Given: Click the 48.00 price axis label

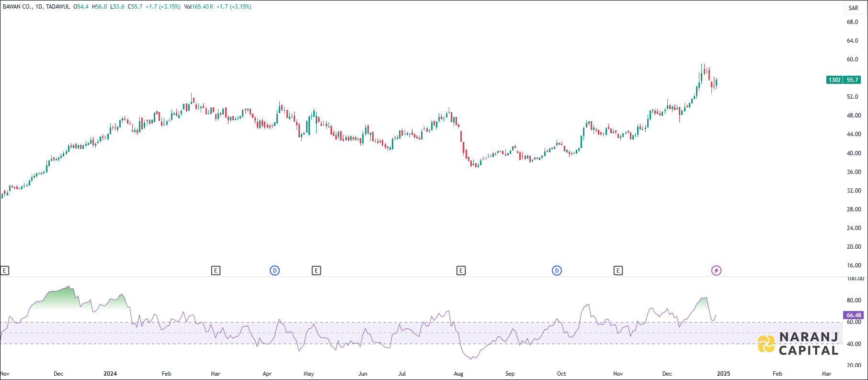Looking at the screenshot, I should (x=854, y=115).
